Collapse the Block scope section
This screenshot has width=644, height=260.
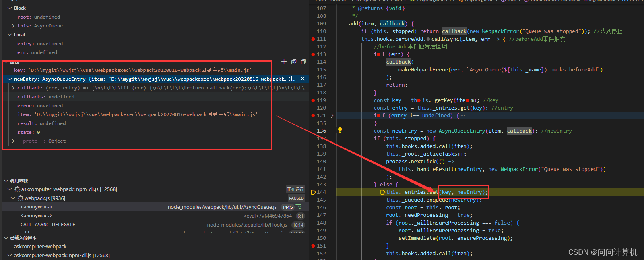(10, 8)
